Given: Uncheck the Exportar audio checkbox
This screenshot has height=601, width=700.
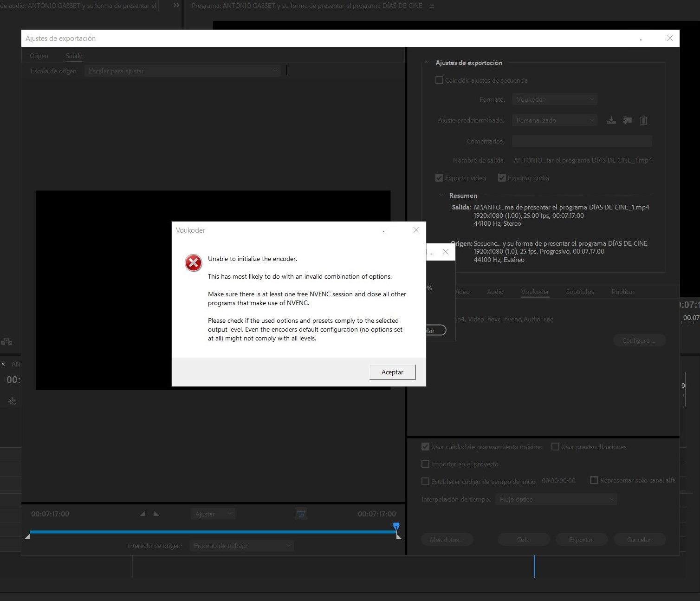Looking at the screenshot, I should pos(502,178).
